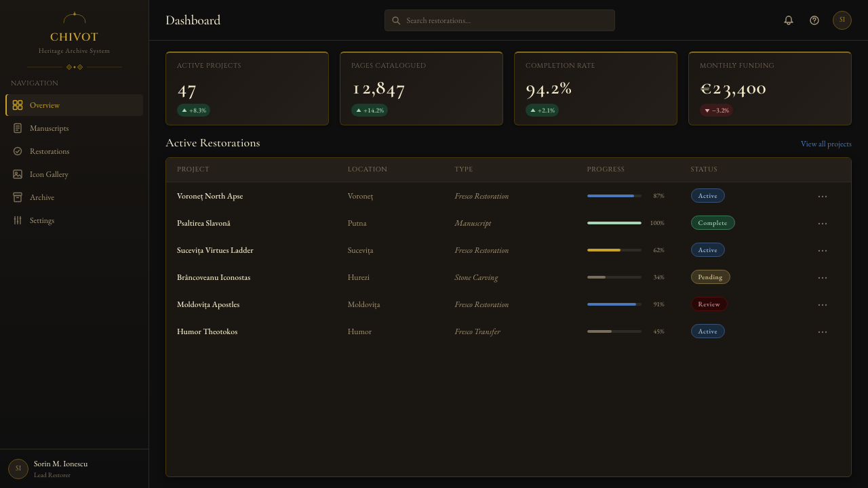
Task: Click the 91% progress bar for Moldovița Apostles
Action: click(614, 304)
